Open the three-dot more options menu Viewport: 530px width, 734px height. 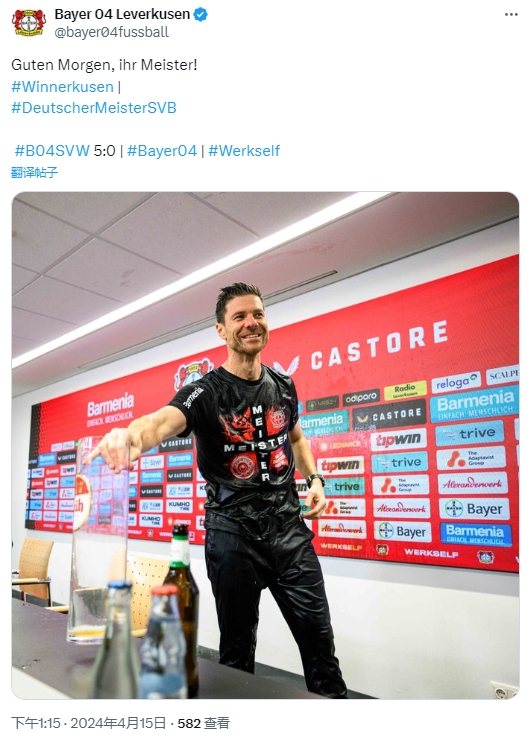[511, 15]
